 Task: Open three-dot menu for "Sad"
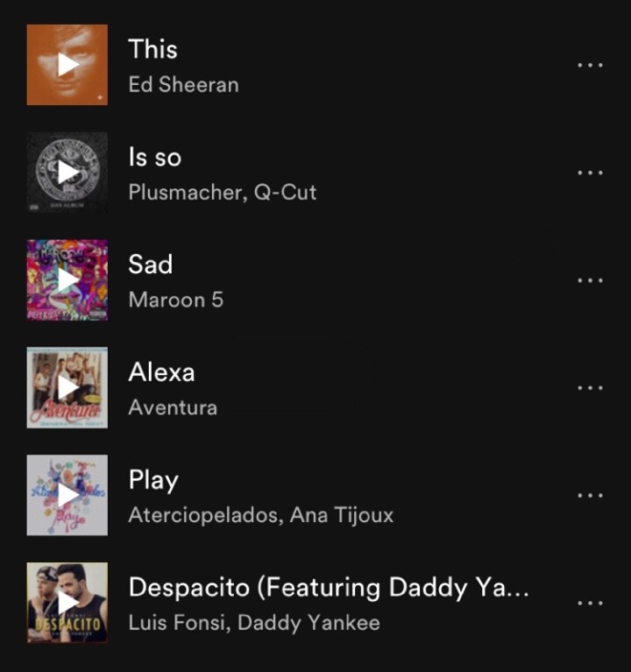[590, 280]
